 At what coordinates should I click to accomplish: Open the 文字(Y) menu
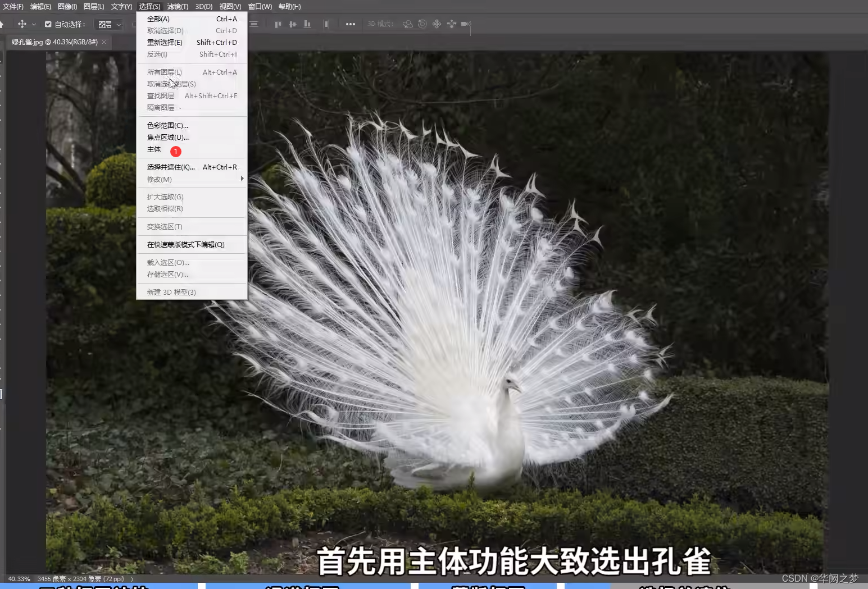(121, 7)
